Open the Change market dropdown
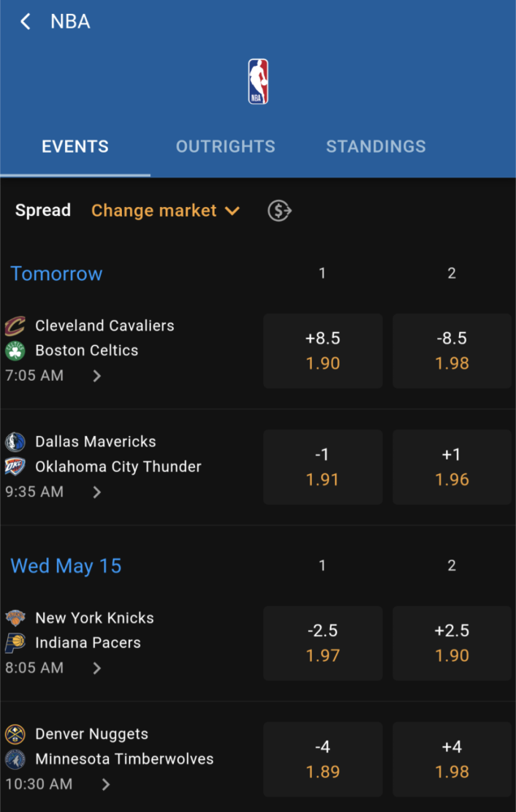516x812 pixels. tap(166, 211)
